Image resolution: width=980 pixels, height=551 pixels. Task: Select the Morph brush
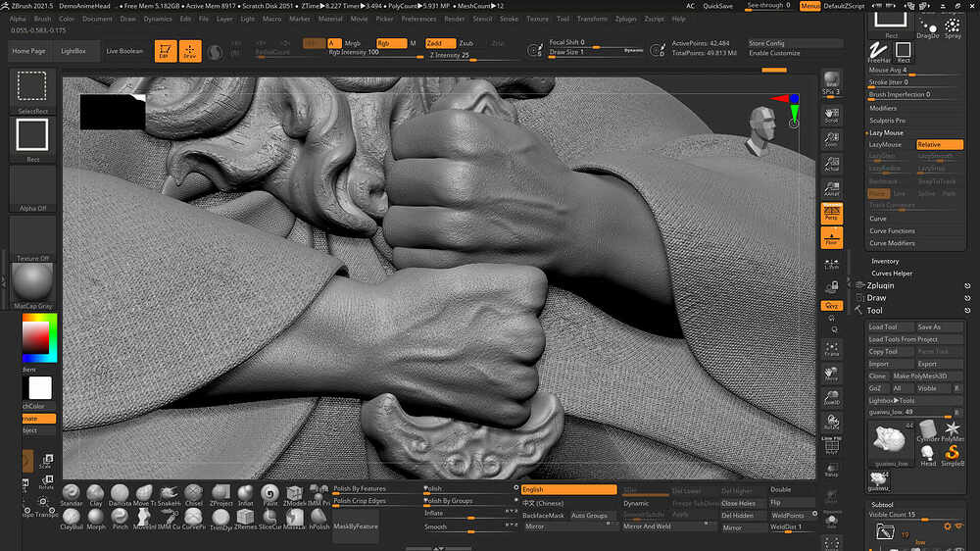pos(96,519)
